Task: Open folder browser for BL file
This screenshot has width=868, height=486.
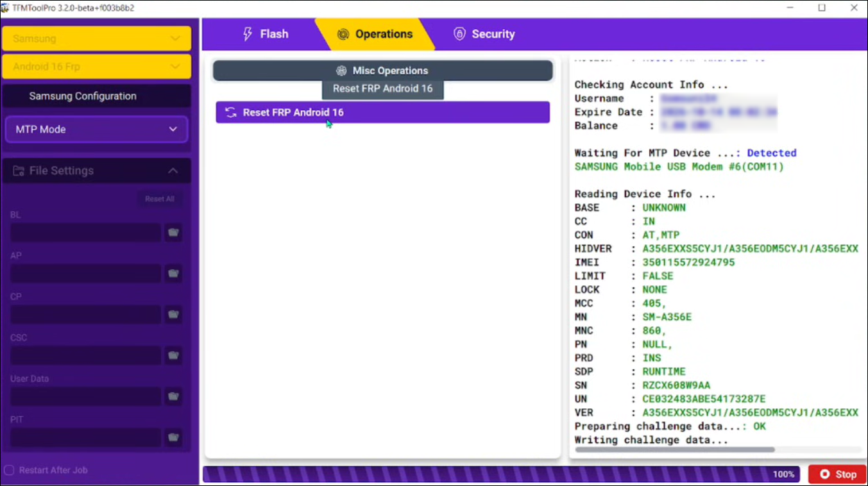Action: point(173,232)
